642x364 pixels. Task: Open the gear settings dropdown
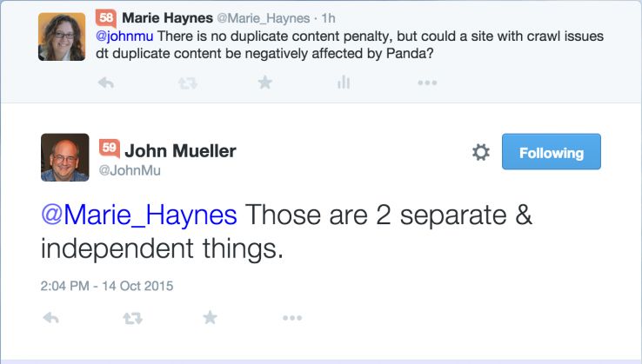pos(480,153)
